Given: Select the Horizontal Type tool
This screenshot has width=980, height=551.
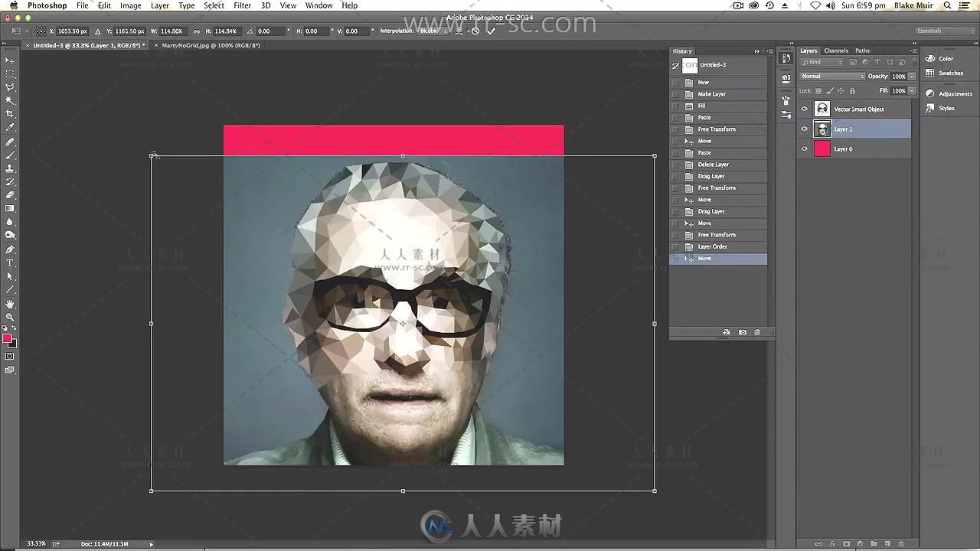Looking at the screenshot, I should click(x=10, y=263).
